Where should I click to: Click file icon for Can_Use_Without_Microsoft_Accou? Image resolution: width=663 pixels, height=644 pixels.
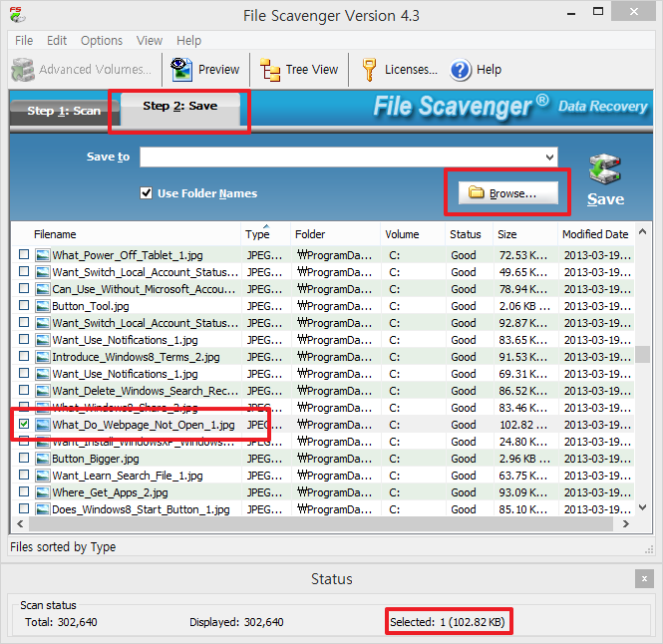(42, 289)
